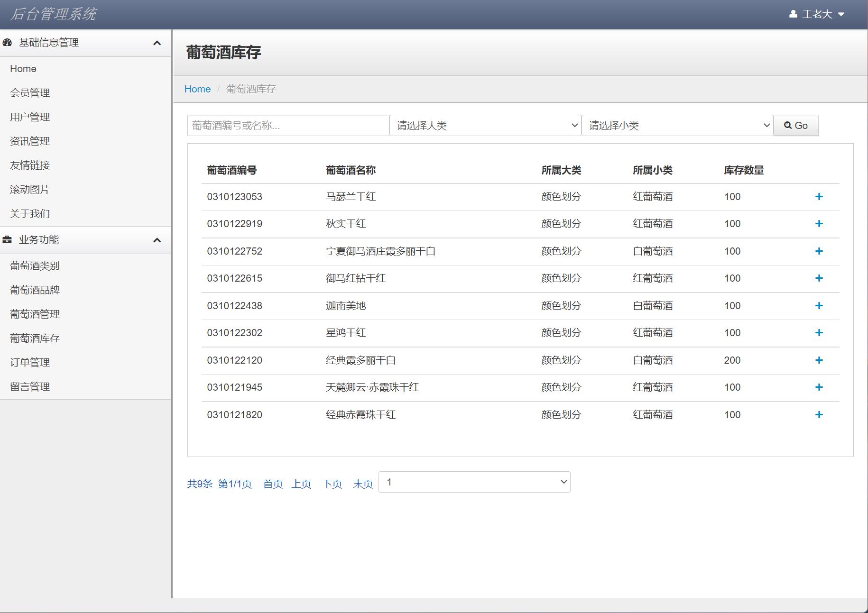The width and height of the screenshot is (868, 613).
Task: Click the plus icon for 星鸿干红
Action: coord(819,333)
